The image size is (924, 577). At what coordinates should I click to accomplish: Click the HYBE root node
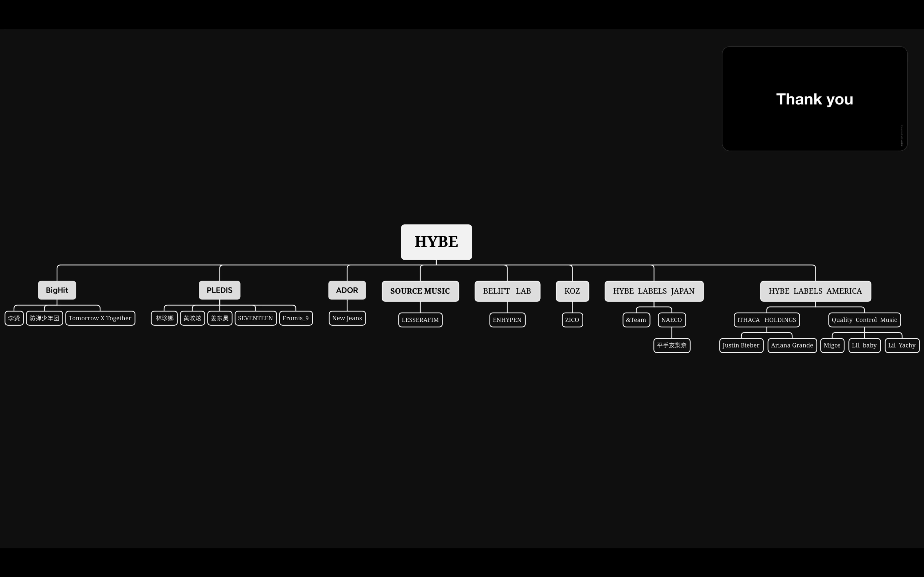point(436,241)
